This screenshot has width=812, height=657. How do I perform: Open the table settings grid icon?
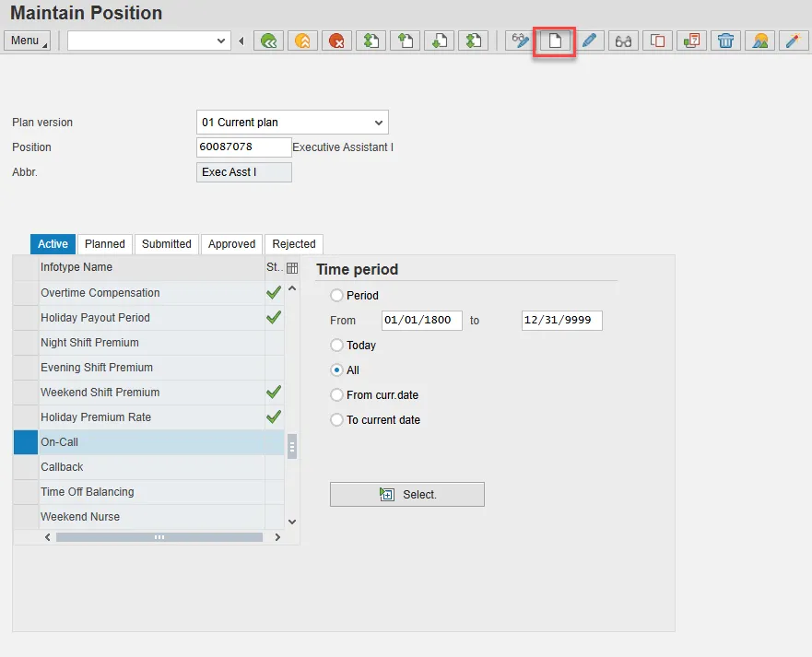[292, 267]
